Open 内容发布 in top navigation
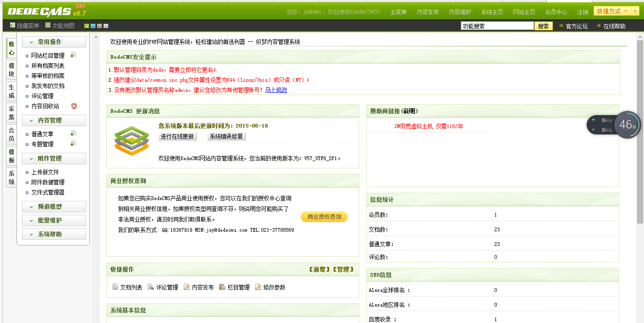Viewport: 644px width, 323px height. [x=428, y=12]
